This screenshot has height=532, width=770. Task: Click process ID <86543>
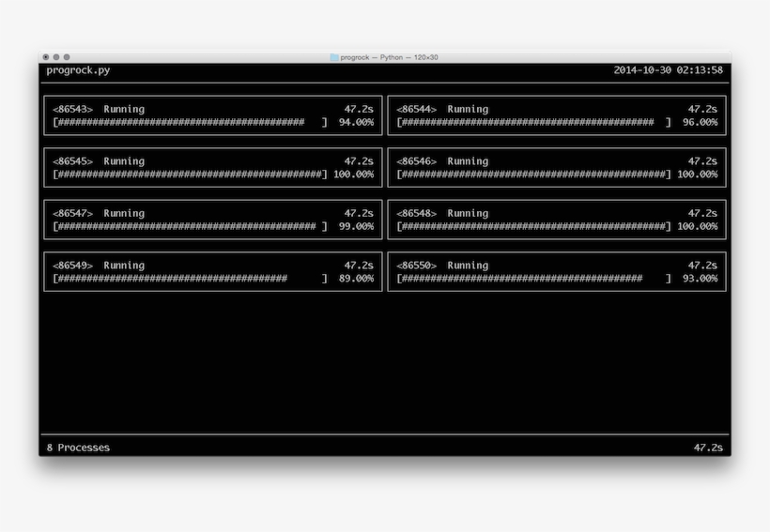(x=72, y=109)
